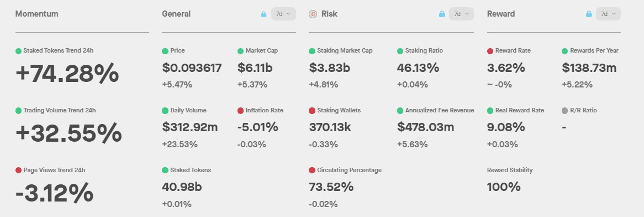
Task: Click the Staked Tokens Trend 24h label
Action: 59,51
